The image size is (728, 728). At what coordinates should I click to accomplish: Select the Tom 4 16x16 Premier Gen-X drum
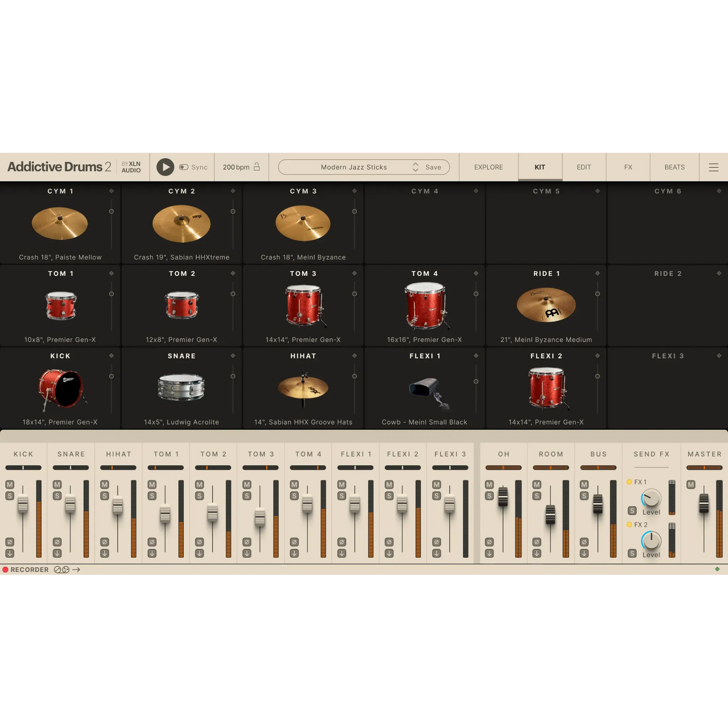pyautogui.click(x=424, y=306)
